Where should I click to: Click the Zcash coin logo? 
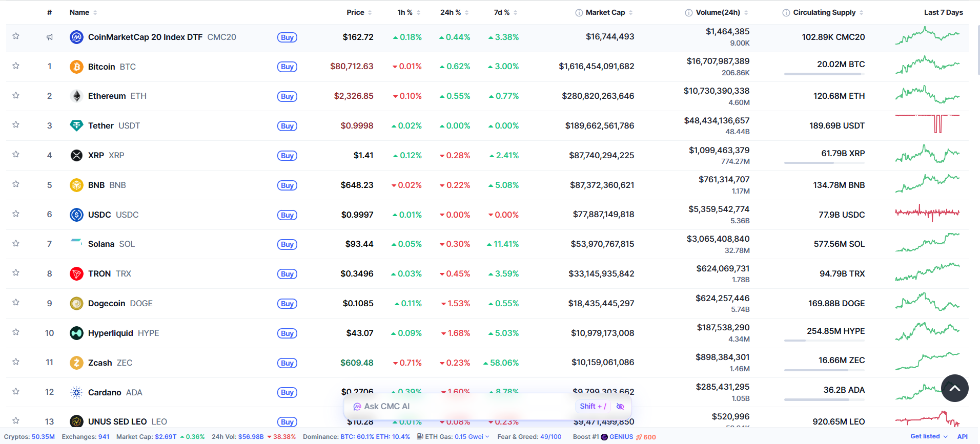(76, 363)
